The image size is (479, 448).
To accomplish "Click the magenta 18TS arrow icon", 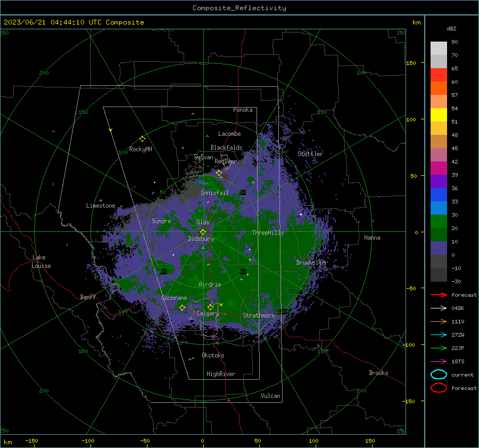I will click(x=439, y=362).
